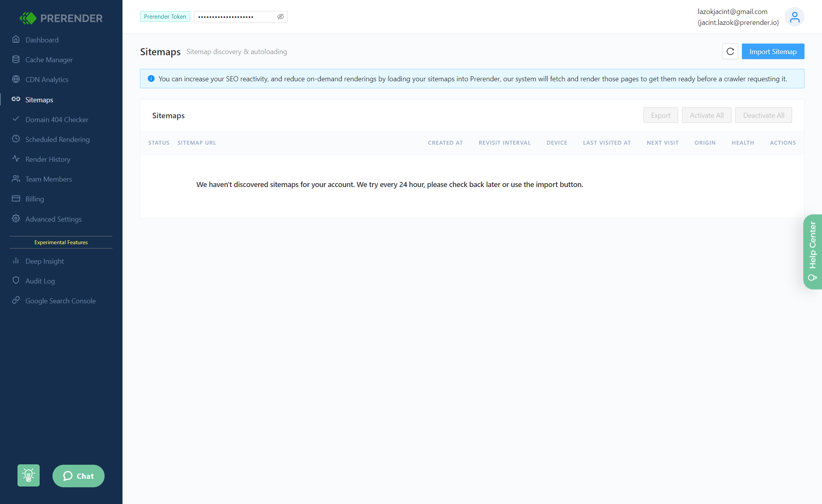Open Dashboard via home icon
Screen dimensions: 822x504
click(16, 39)
